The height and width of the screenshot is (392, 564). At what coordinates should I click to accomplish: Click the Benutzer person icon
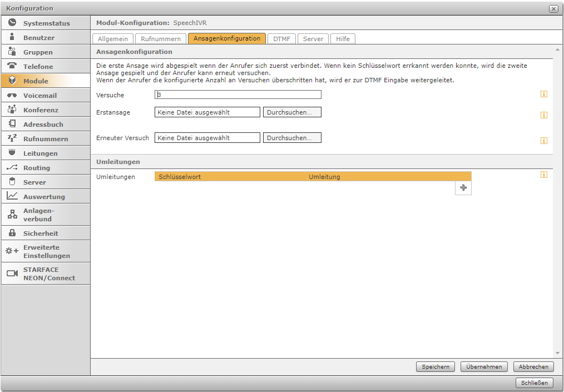(12, 37)
